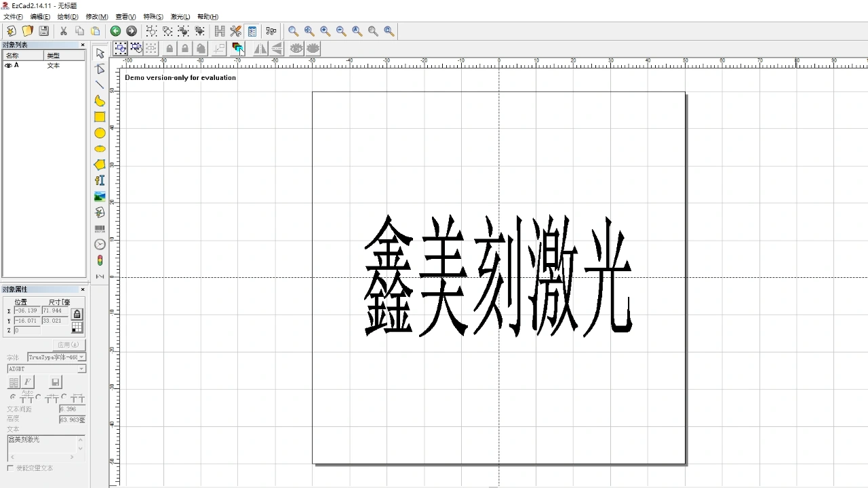Open the 查看(V) menu
This screenshot has height=488, width=868.
tap(125, 16)
